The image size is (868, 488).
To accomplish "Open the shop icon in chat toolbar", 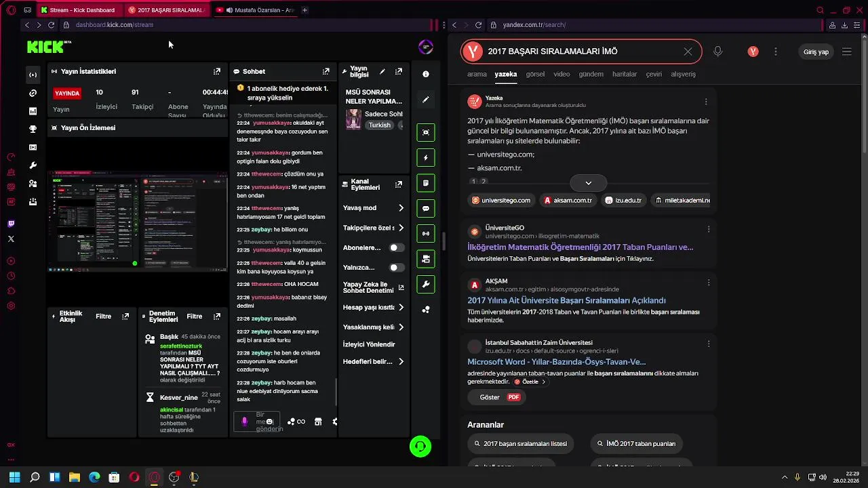I will [317, 422].
